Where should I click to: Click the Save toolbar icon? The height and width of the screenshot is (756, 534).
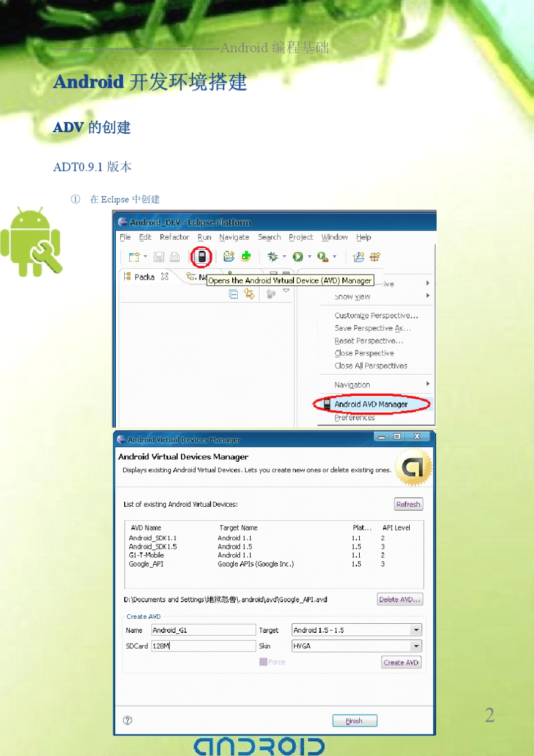tap(159, 257)
